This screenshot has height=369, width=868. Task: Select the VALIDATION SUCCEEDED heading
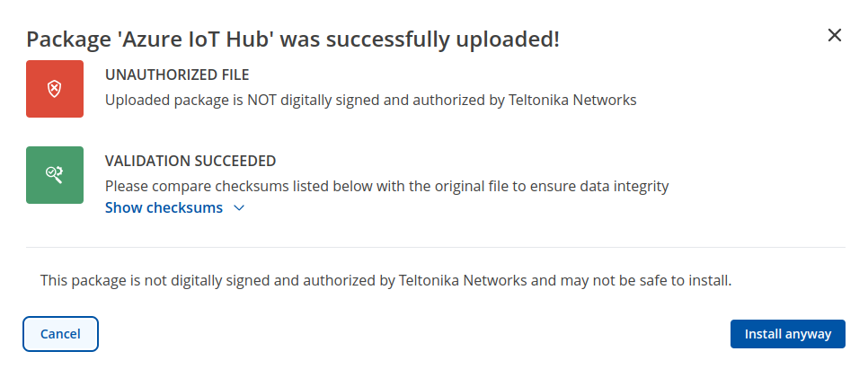[190, 161]
